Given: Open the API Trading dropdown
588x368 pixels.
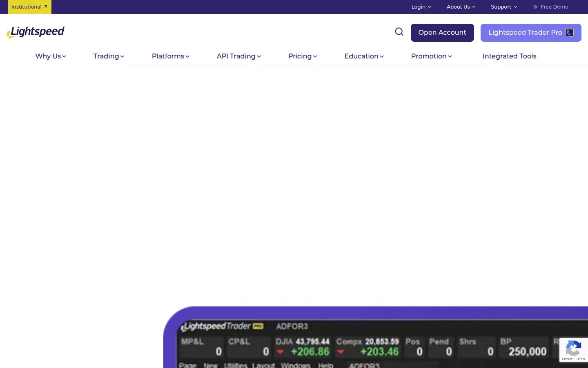Looking at the screenshot, I should tap(238, 56).
